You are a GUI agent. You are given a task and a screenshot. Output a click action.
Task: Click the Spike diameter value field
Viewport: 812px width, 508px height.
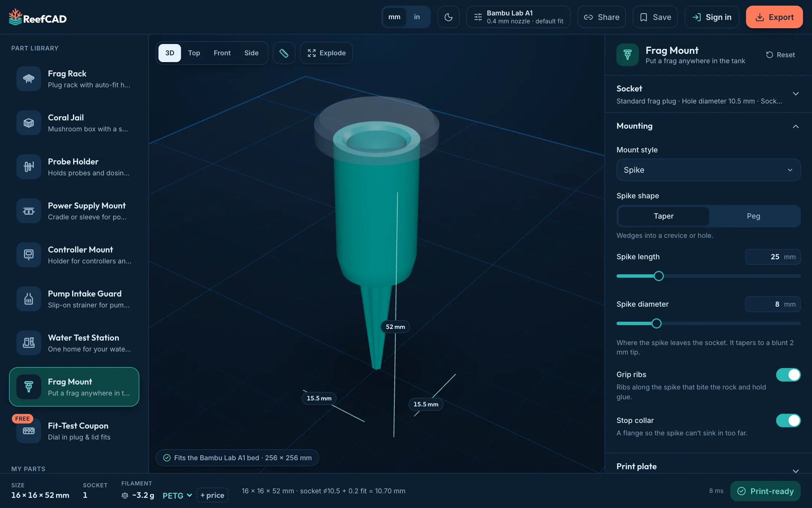(x=773, y=304)
